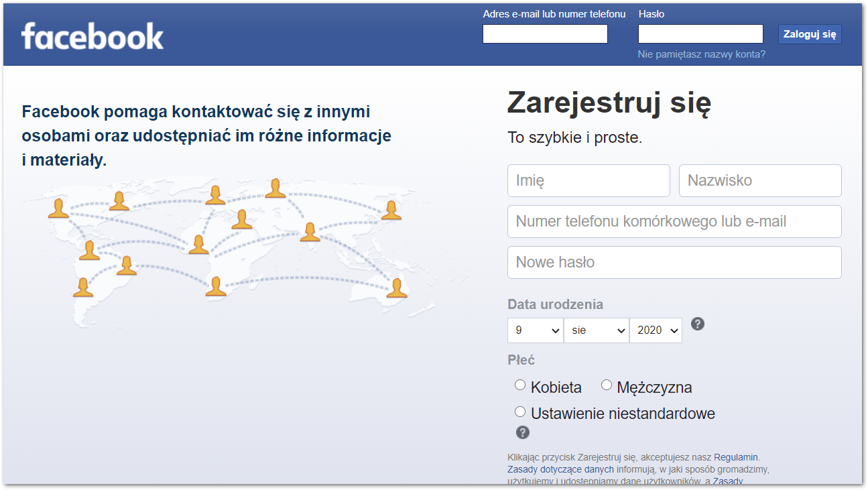Click the Hasło label in header
Screen dimensions: 868x490
point(652,14)
